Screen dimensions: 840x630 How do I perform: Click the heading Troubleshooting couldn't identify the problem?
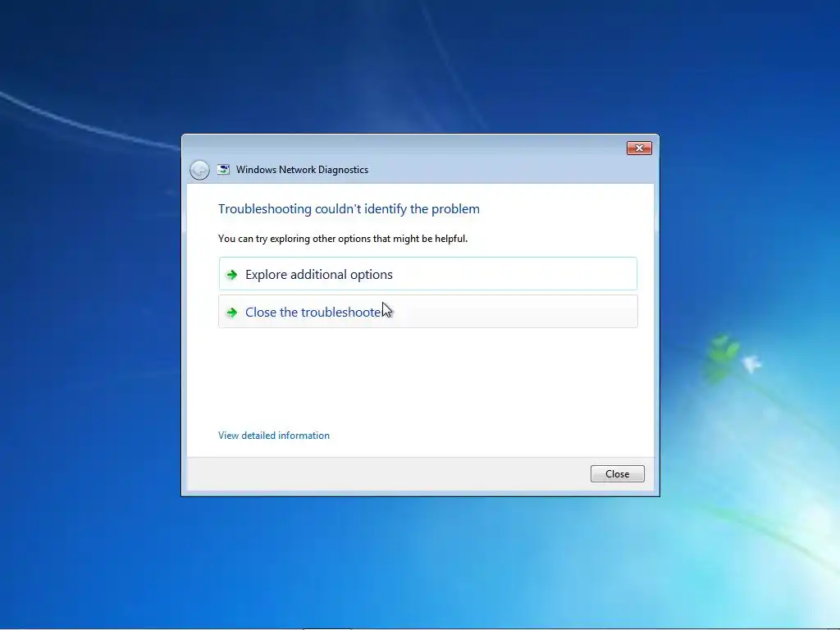coord(349,209)
